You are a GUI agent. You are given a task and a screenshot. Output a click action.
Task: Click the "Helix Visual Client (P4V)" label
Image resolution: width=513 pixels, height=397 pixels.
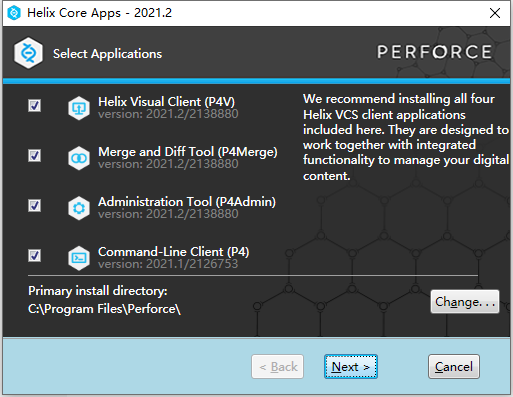(166, 102)
